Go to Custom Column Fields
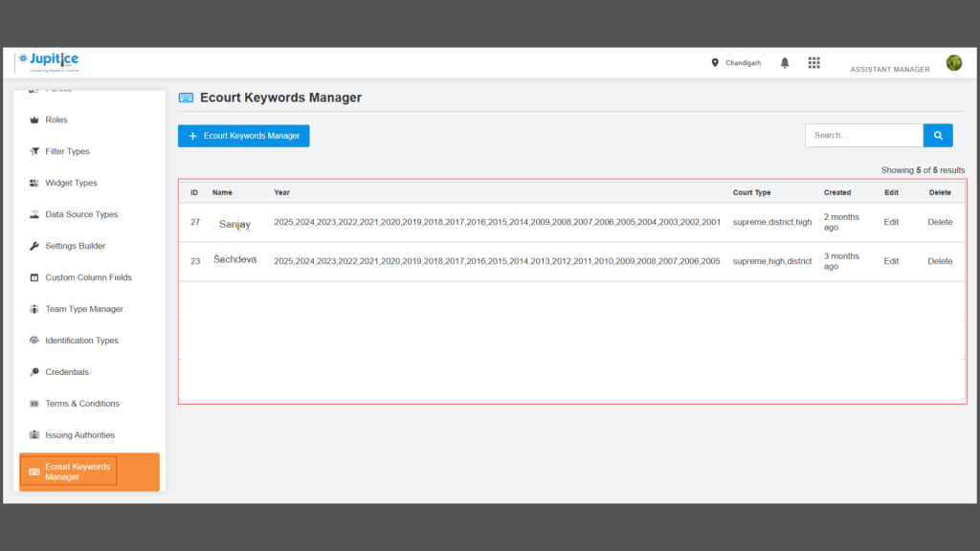This screenshot has width=980, height=551. (88, 278)
